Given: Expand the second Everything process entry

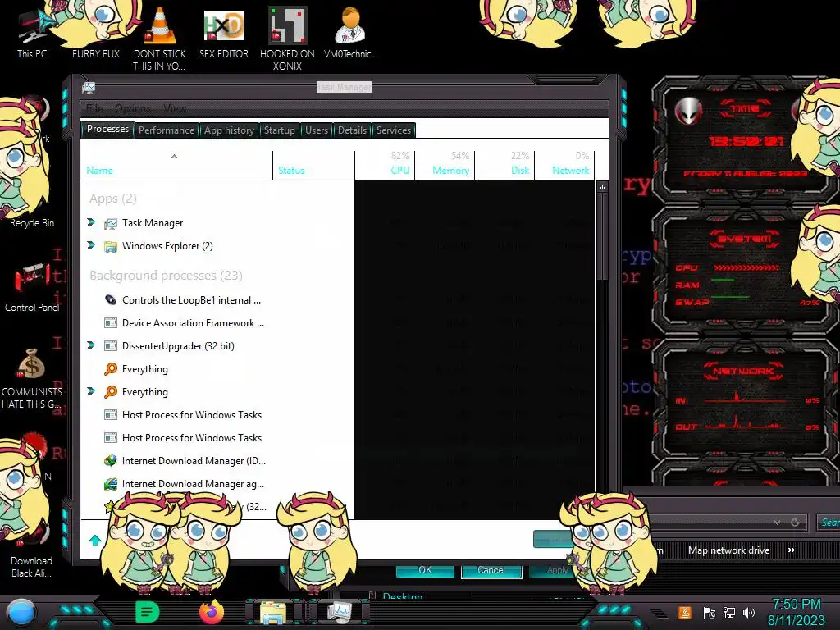Looking at the screenshot, I should [91, 391].
